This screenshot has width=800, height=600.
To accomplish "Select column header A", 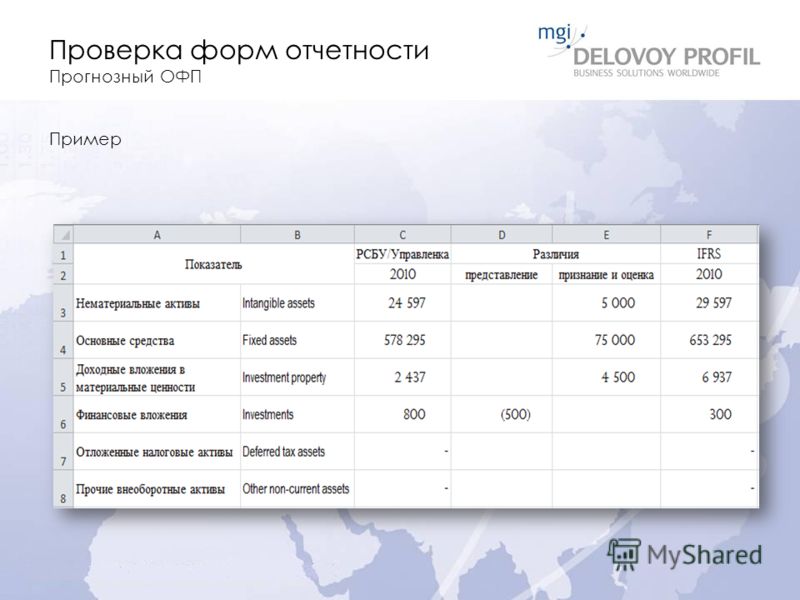I will [157, 235].
